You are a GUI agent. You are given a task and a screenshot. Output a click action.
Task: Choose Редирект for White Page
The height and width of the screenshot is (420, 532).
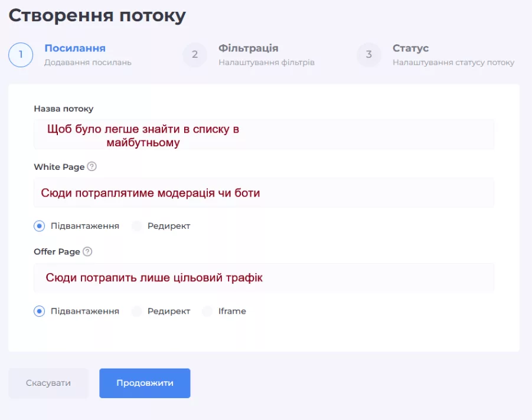pos(137,226)
